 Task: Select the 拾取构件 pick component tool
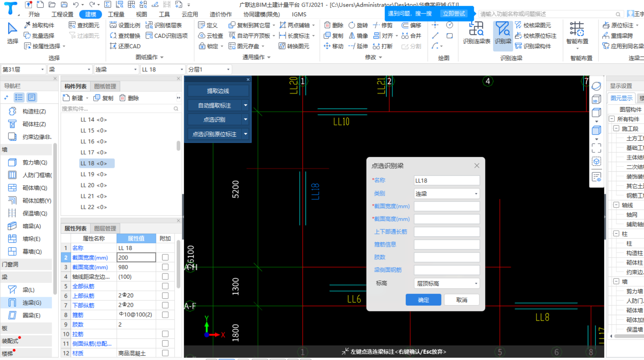pos(39,25)
